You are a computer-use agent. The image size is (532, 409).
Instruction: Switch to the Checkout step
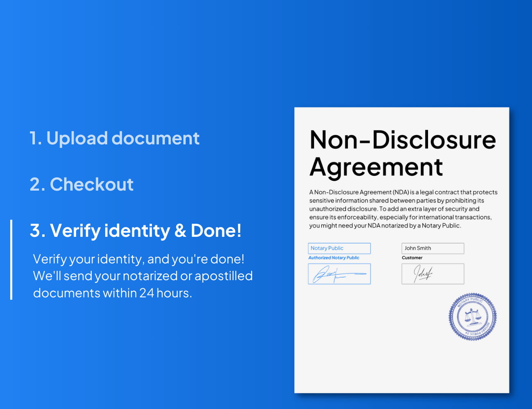[81, 184]
